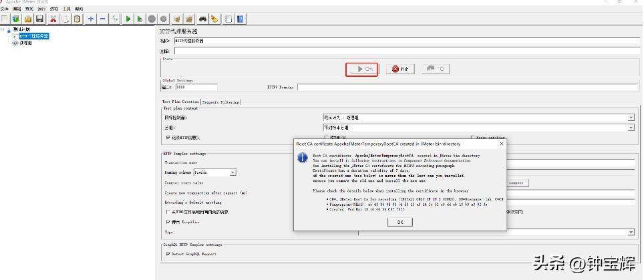Click the 线程组 gear icon in the tree

pos(16,43)
